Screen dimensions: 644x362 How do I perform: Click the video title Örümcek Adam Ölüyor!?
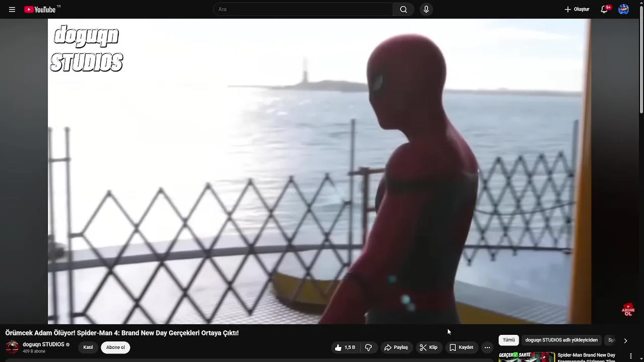(122, 333)
